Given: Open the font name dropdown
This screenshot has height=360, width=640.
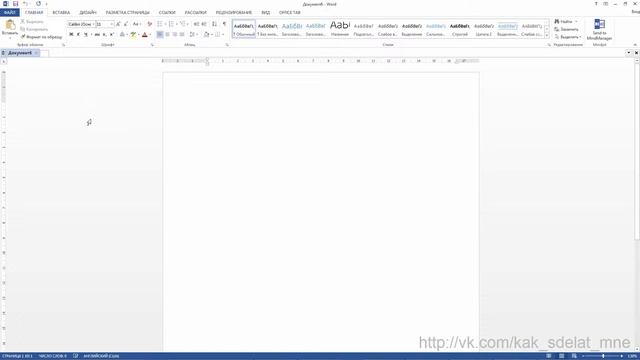Looking at the screenshot, I should 93,24.
